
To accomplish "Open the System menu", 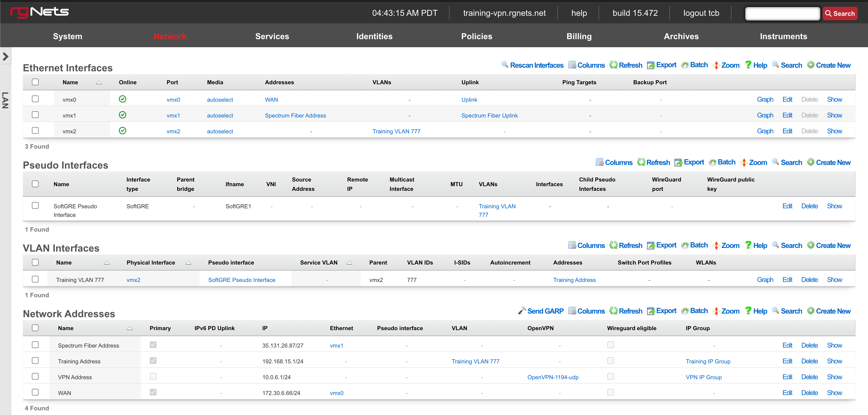I will pyautogui.click(x=67, y=36).
